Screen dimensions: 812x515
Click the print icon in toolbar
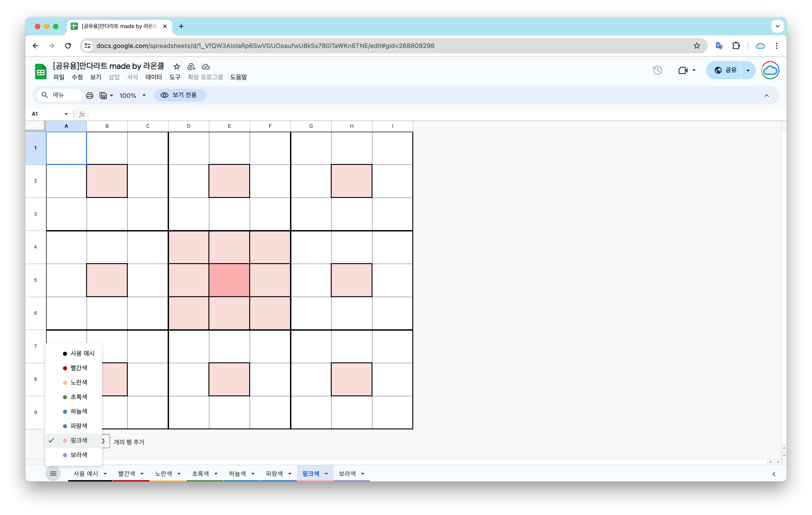coord(89,95)
